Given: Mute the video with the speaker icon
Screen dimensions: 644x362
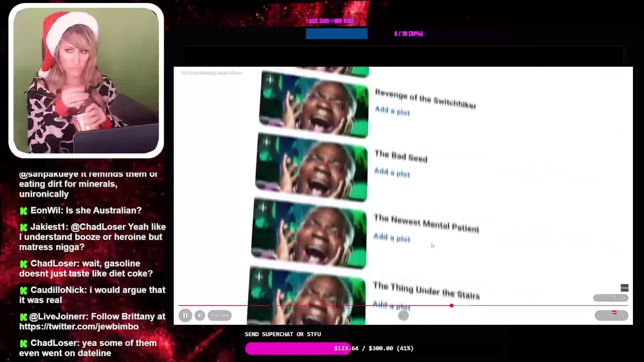Looking at the screenshot, I should [x=200, y=315].
